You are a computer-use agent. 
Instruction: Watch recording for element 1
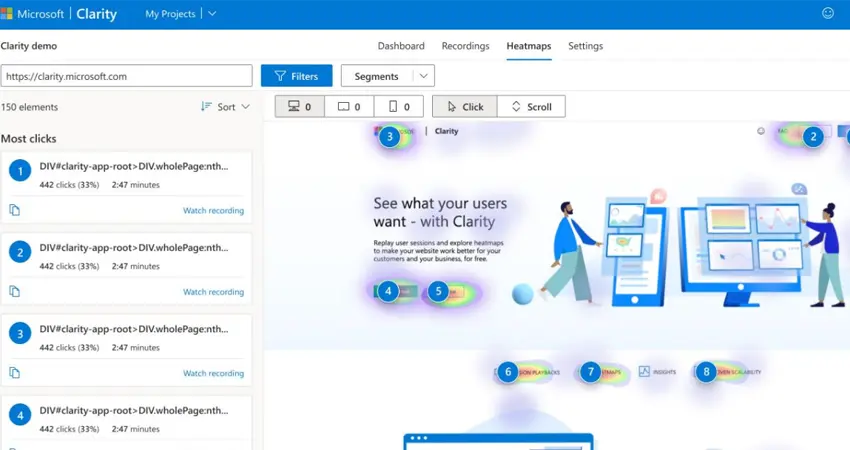(213, 210)
